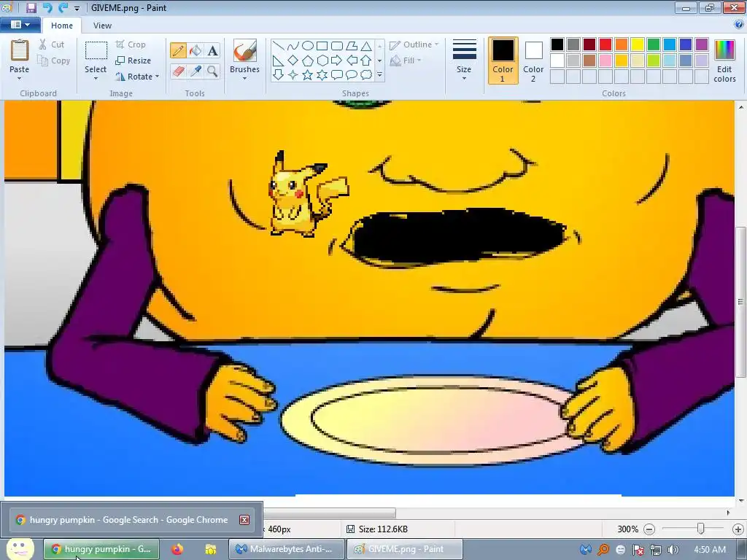Open the Paint application menu button
The height and width of the screenshot is (560, 747).
pos(20,25)
